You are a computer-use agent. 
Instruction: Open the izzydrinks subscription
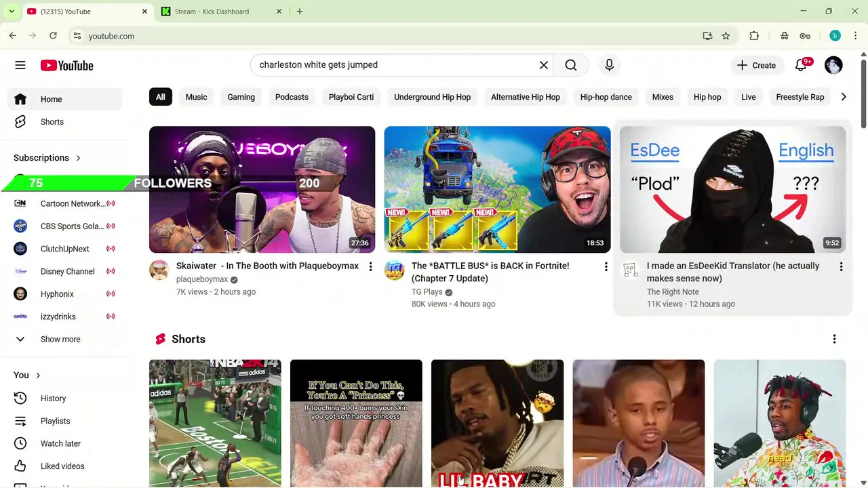coord(65,317)
